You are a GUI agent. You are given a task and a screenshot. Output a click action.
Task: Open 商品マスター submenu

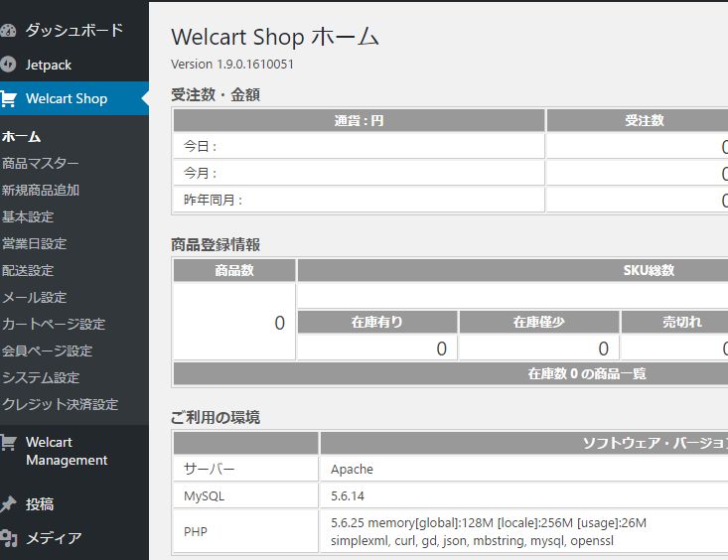pos(41,164)
